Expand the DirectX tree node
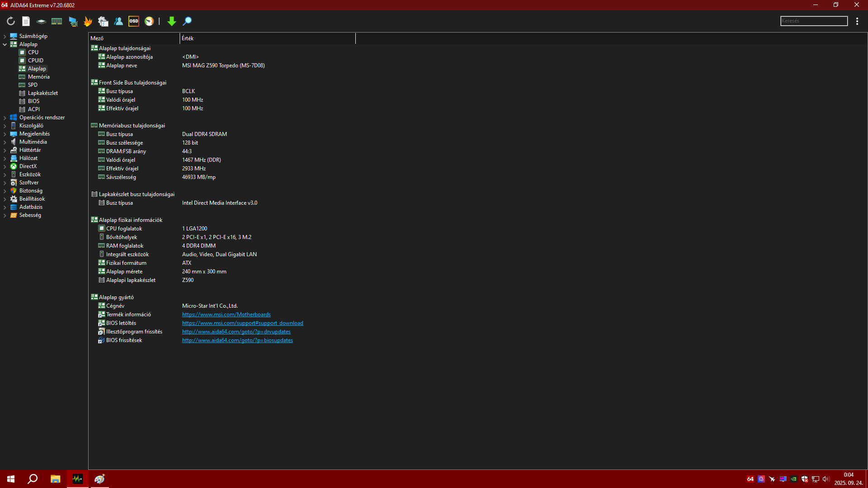The image size is (868, 488). click(x=5, y=166)
